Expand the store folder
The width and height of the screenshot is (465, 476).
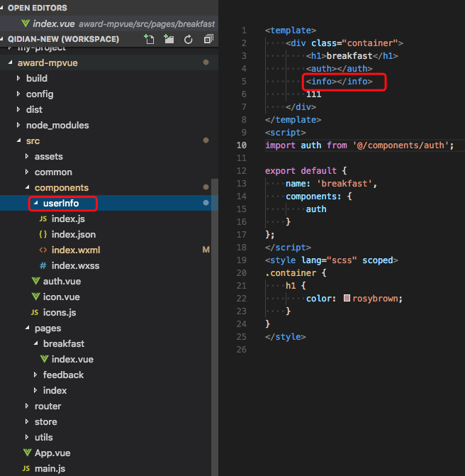point(27,421)
